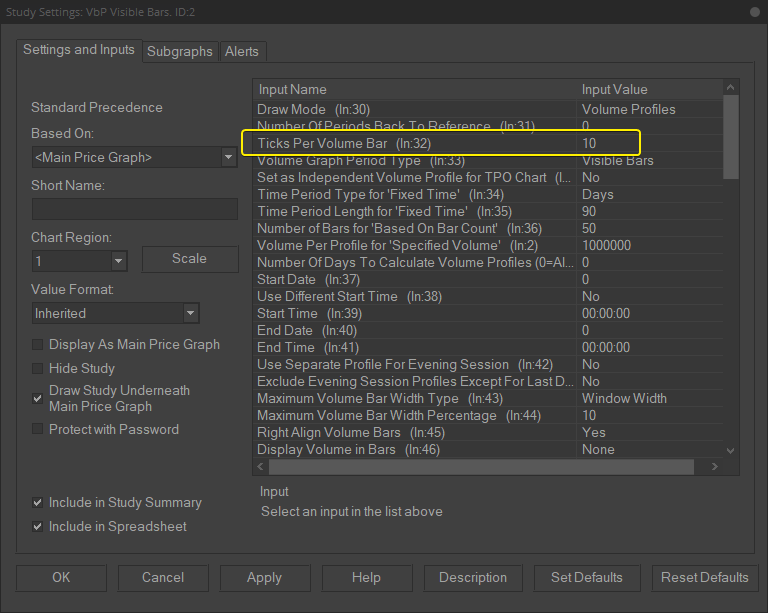Open the Value Format dropdown
Viewport: 768px width, 613px height.
[191, 313]
